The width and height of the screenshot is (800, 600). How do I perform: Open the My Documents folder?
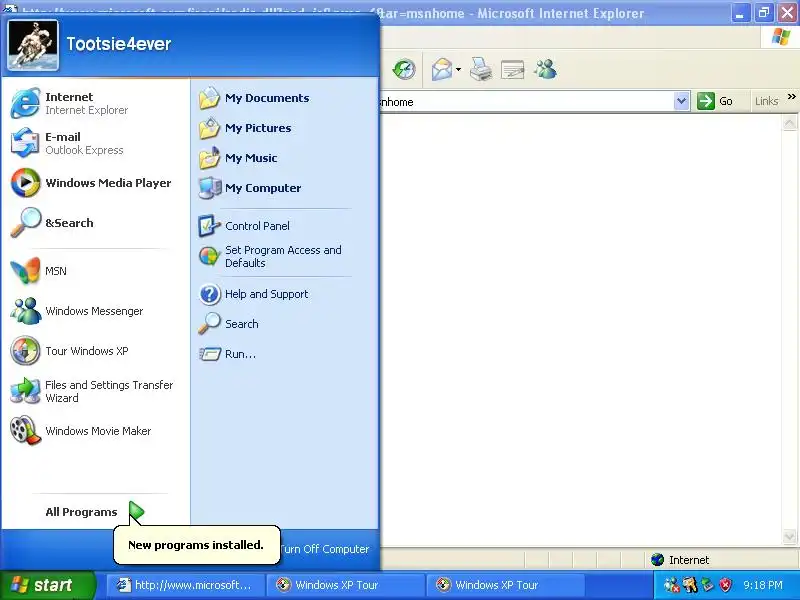[x=283, y=98]
